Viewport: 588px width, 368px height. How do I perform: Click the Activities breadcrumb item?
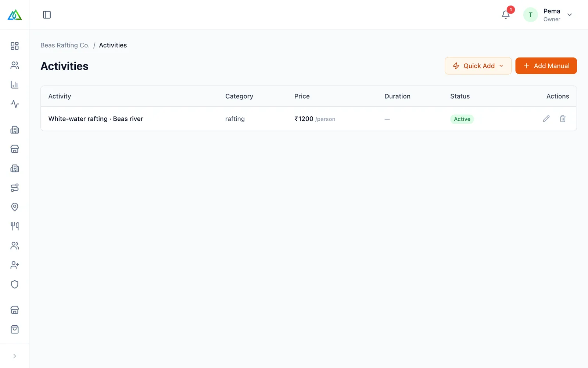click(113, 45)
